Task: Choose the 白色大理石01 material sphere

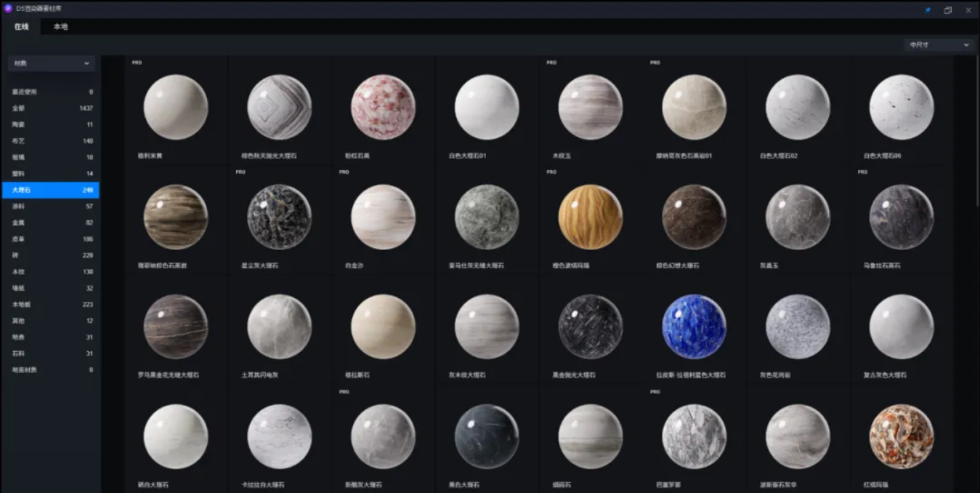Action: click(x=487, y=107)
